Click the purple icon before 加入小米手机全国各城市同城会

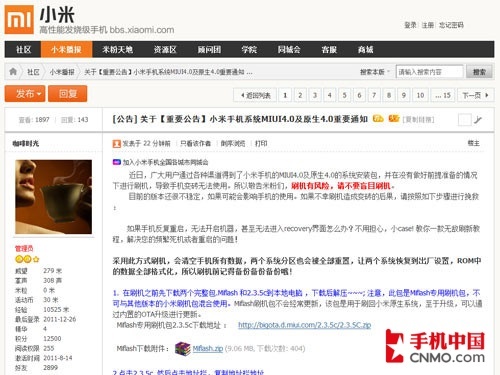tap(117, 162)
